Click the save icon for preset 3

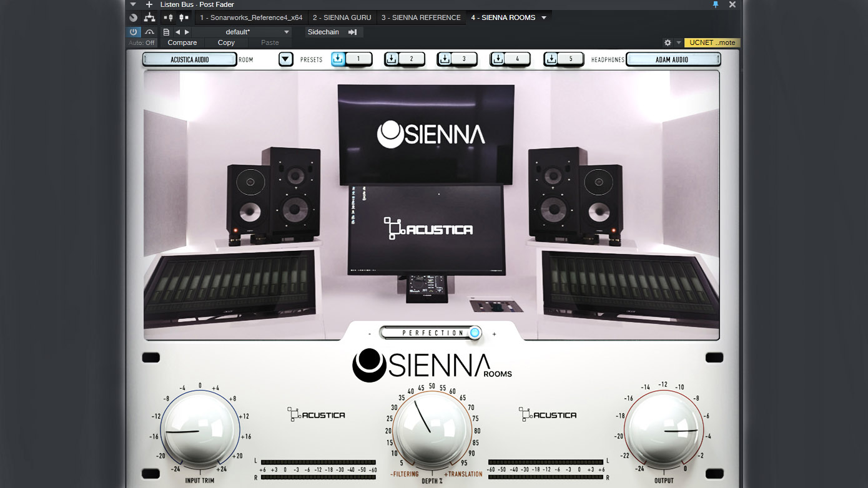click(x=445, y=59)
